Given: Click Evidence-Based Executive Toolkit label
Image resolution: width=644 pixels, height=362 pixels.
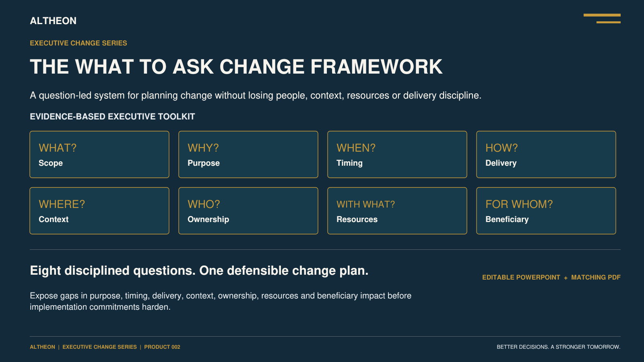Looking at the screenshot, I should [112, 117].
